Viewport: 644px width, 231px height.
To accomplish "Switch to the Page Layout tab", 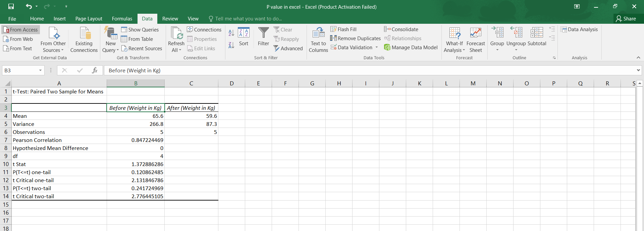I will pyautogui.click(x=89, y=19).
